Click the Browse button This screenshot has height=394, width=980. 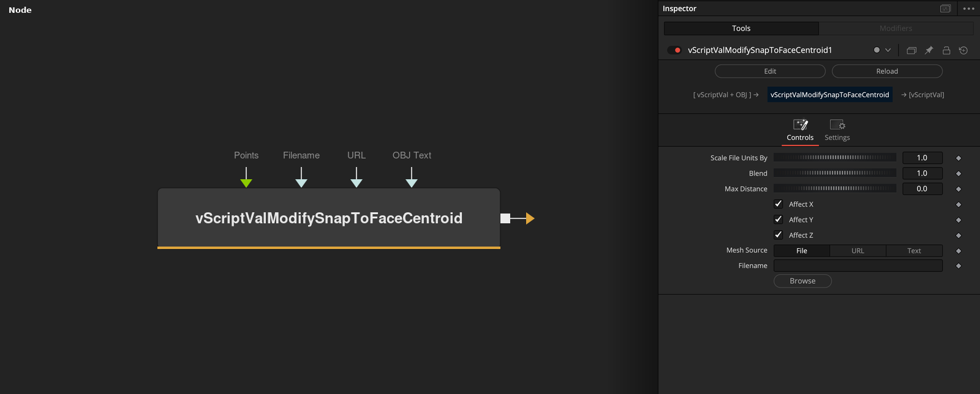pos(802,281)
